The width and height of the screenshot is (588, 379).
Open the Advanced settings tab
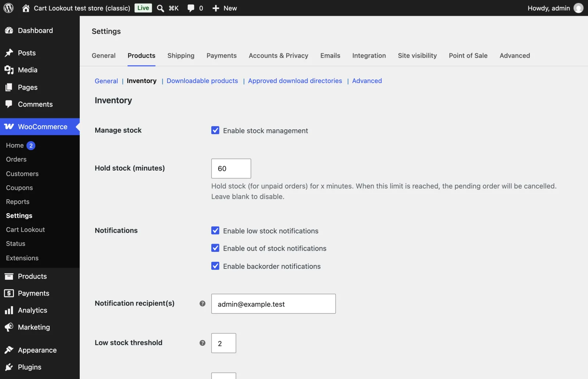point(515,56)
